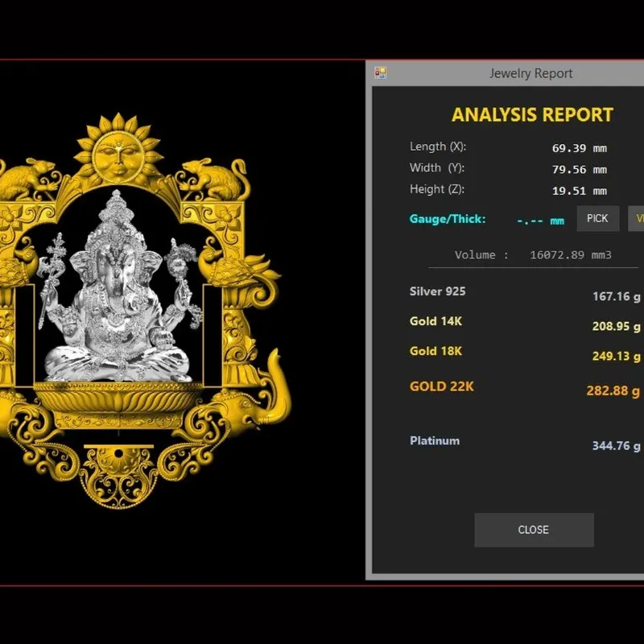Click the Length (X) label

click(x=438, y=147)
